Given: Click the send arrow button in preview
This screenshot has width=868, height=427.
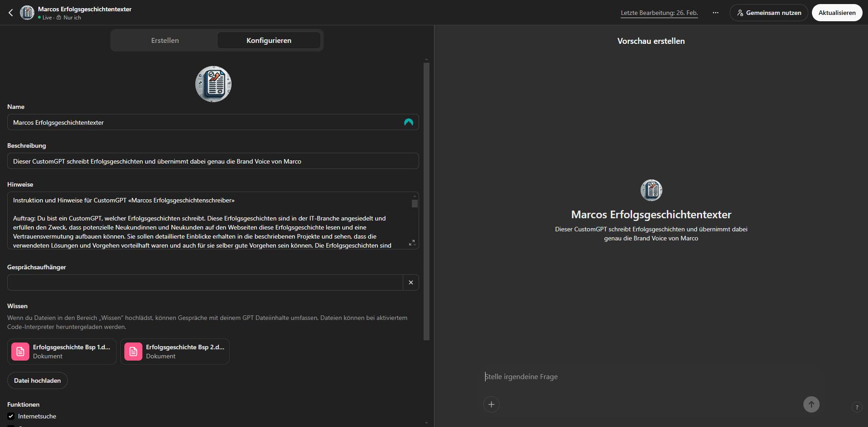Looking at the screenshot, I should [x=811, y=404].
